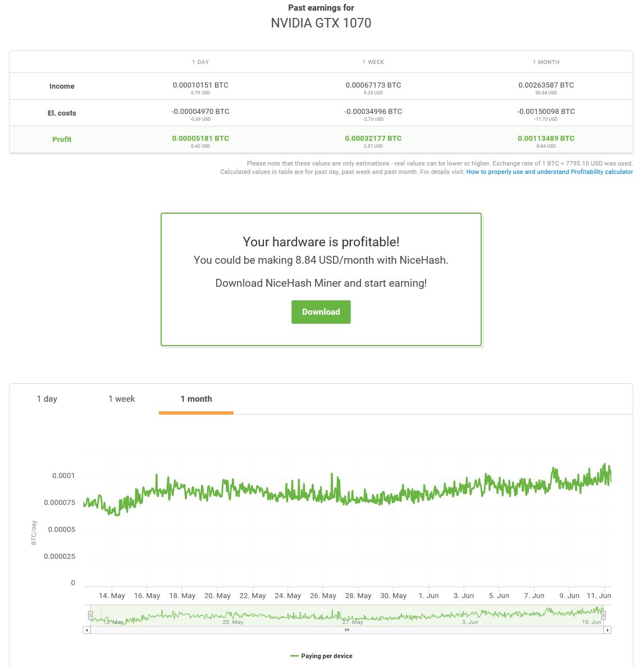644x666 pixels.
Task: Click the green legend line symbol
Action: point(294,656)
